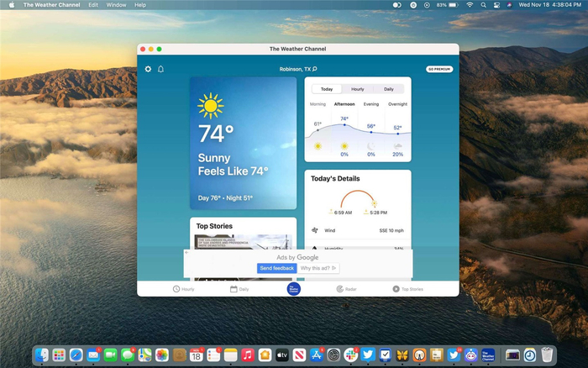Open the Edit menu
588x368 pixels.
click(93, 5)
